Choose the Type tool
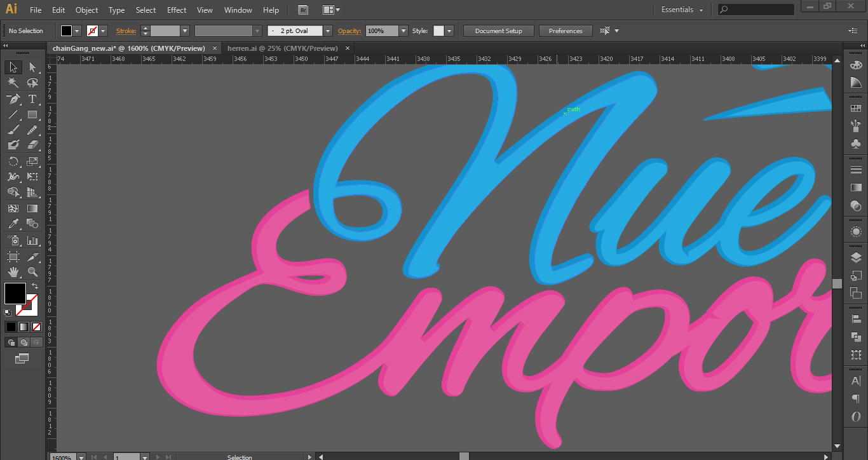 click(x=32, y=99)
